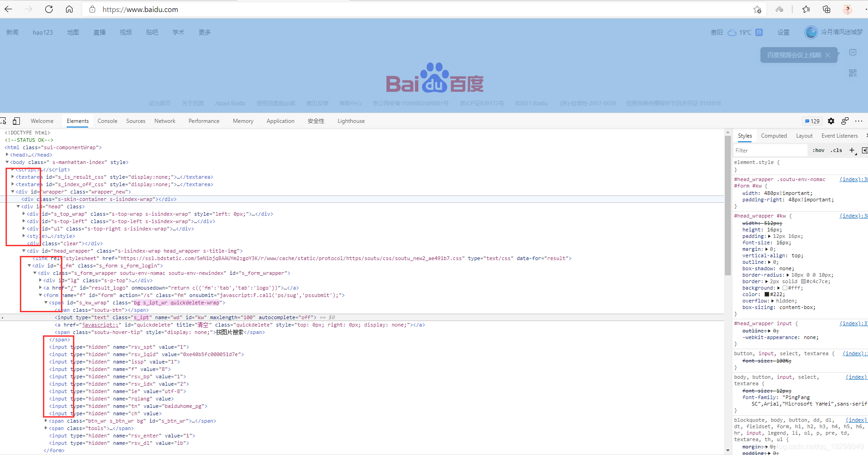Open the Baidu feedback icon above the QR code
This screenshot has height=455, width=868.
[853, 53]
